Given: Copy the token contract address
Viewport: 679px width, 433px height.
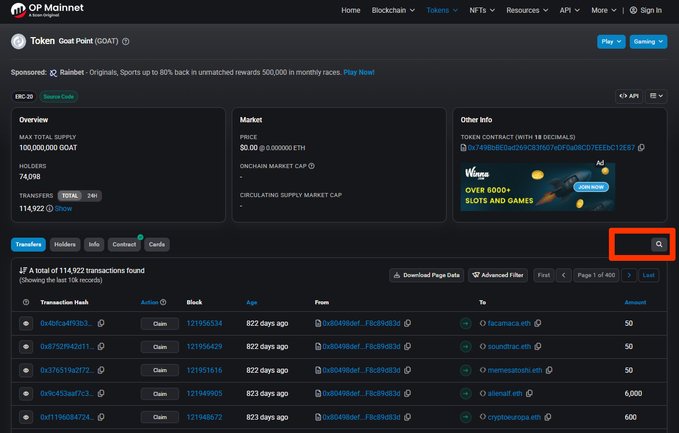Looking at the screenshot, I should coord(641,148).
